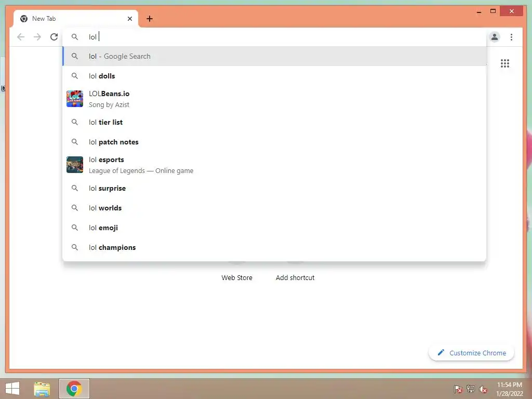The image size is (532, 399).
Task: Click the magnifier icon beside lol tier list
Action: point(75,122)
